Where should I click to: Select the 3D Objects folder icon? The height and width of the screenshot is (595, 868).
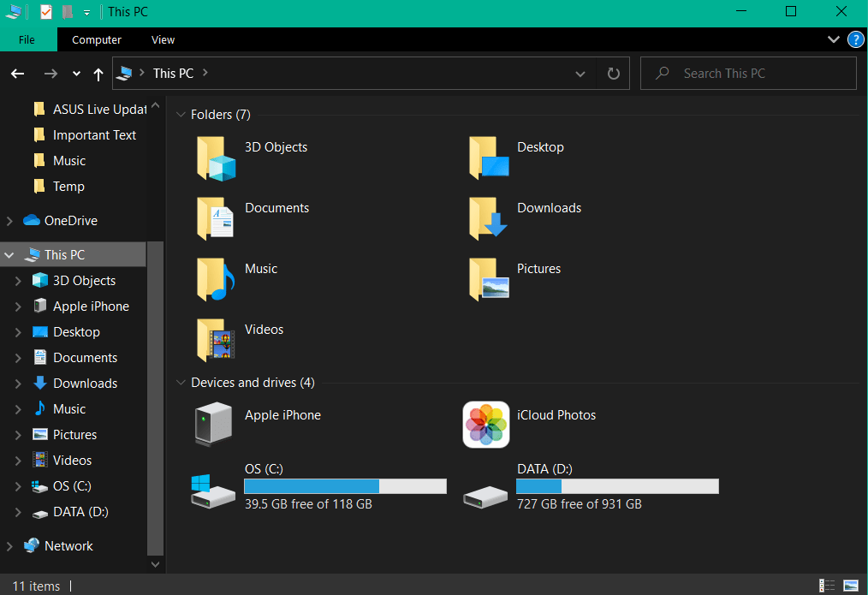point(216,159)
